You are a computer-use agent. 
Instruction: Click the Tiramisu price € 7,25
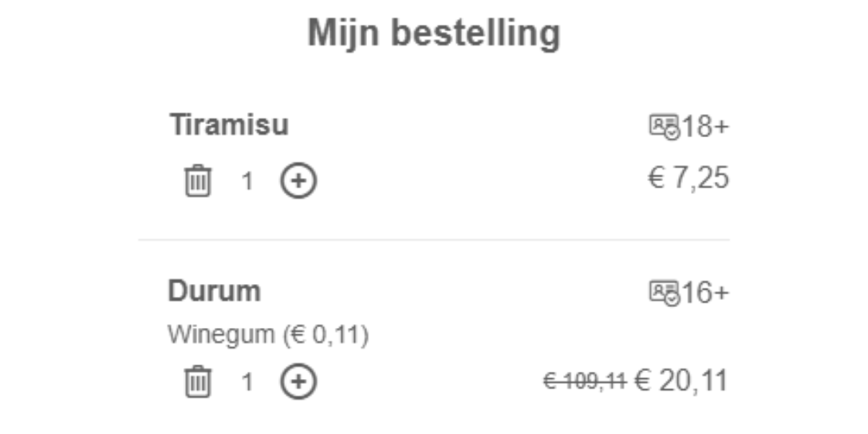pos(688,179)
